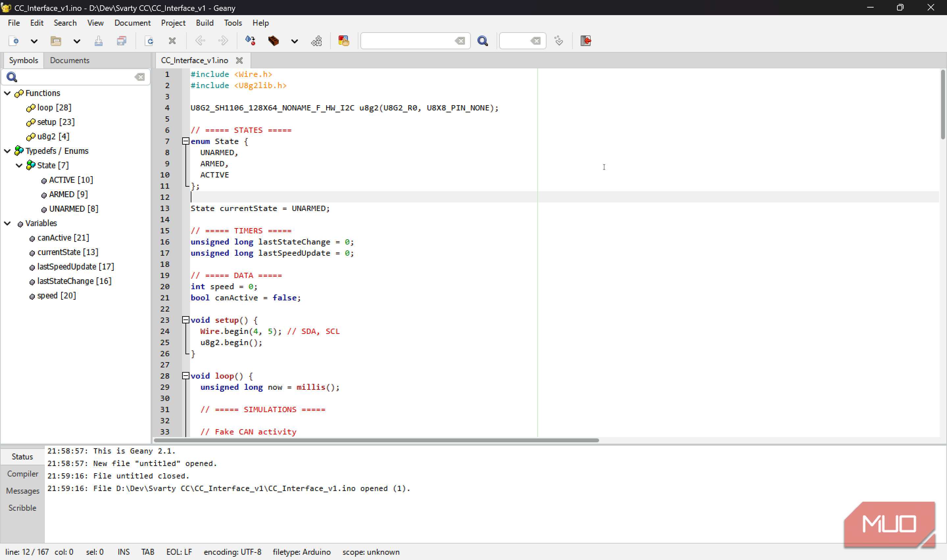Image resolution: width=947 pixels, height=560 pixels.
Task: Click the Close file X toolbar icon
Action: pyautogui.click(x=172, y=41)
